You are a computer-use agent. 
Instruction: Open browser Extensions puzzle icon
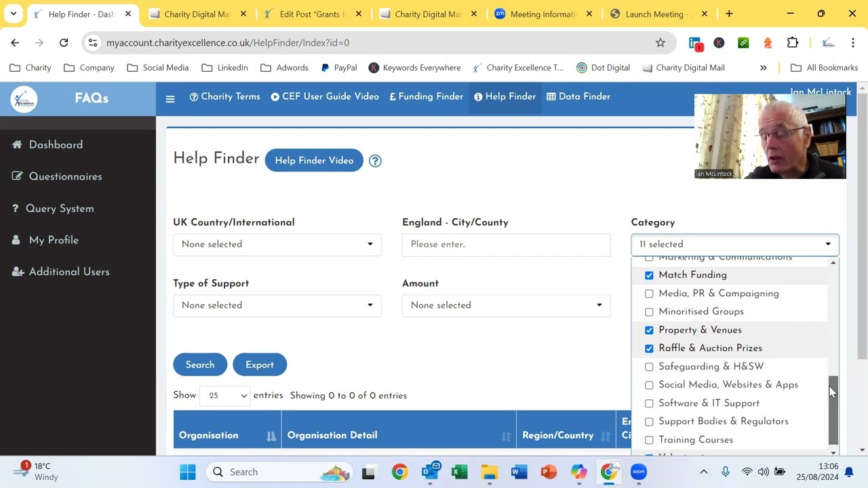click(x=792, y=43)
